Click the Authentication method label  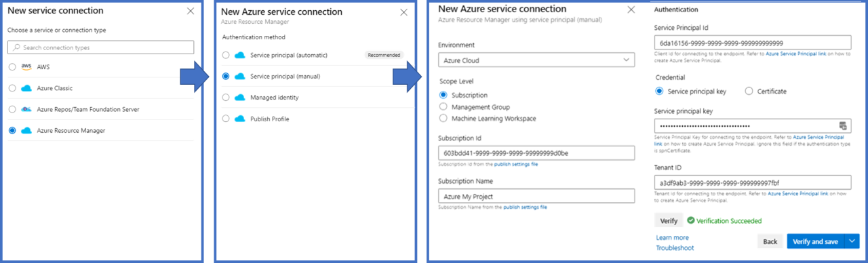tap(254, 37)
